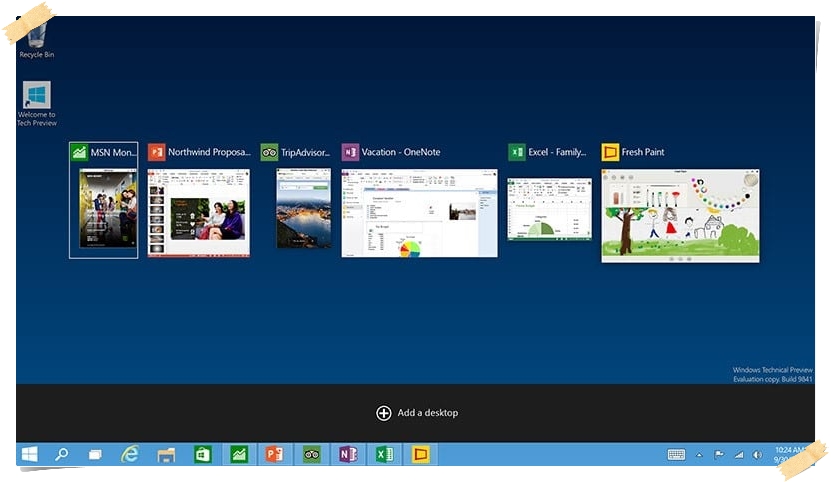This screenshot has height=482, width=831.
Task: Select Welcome to Tech Preview shortcut
Action: [x=37, y=103]
